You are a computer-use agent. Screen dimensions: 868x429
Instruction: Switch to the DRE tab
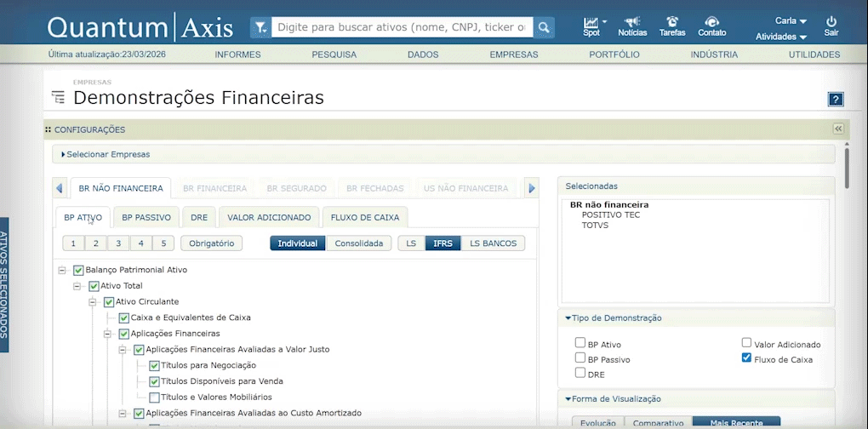pyautogui.click(x=199, y=217)
